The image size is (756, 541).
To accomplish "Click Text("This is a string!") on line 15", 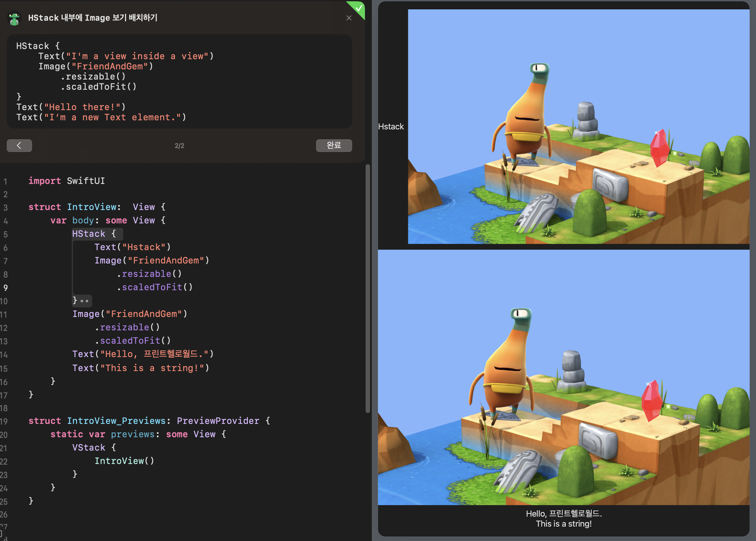I will pos(141,368).
